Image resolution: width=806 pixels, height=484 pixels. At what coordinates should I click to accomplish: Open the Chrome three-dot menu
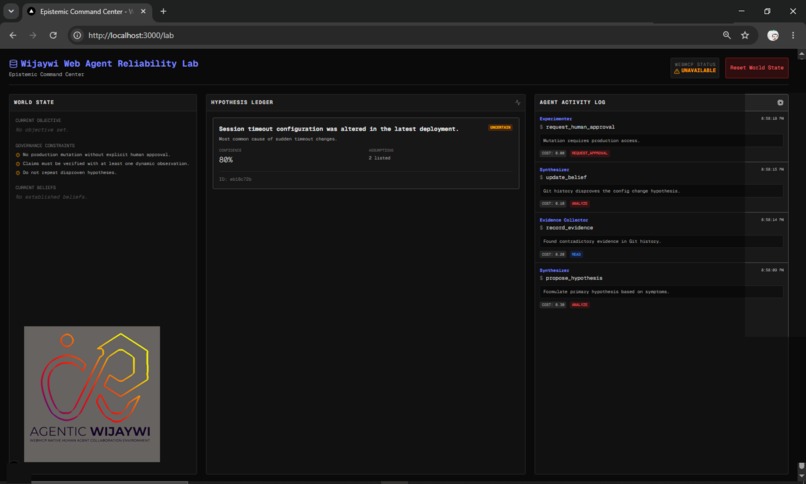[x=793, y=35]
